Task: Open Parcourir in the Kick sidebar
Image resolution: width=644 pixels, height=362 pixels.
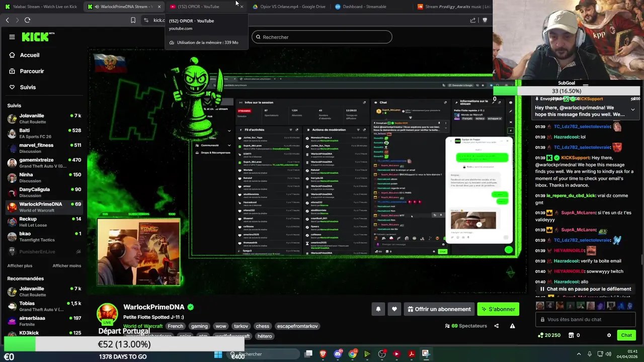Action: (x=27, y=71)
